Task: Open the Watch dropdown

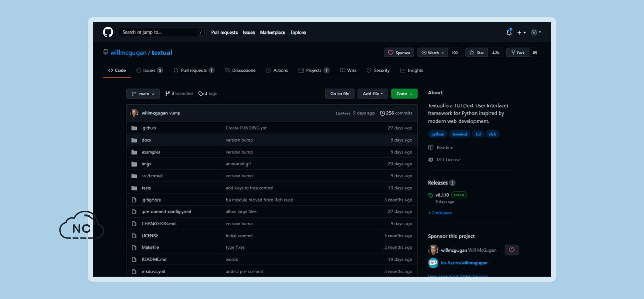Action: point(433,53)
